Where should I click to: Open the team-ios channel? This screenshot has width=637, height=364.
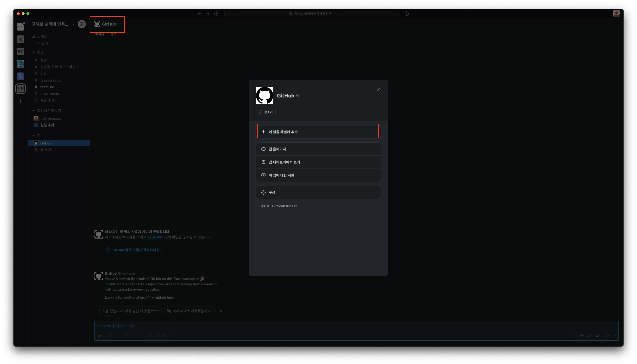(47, 87)
